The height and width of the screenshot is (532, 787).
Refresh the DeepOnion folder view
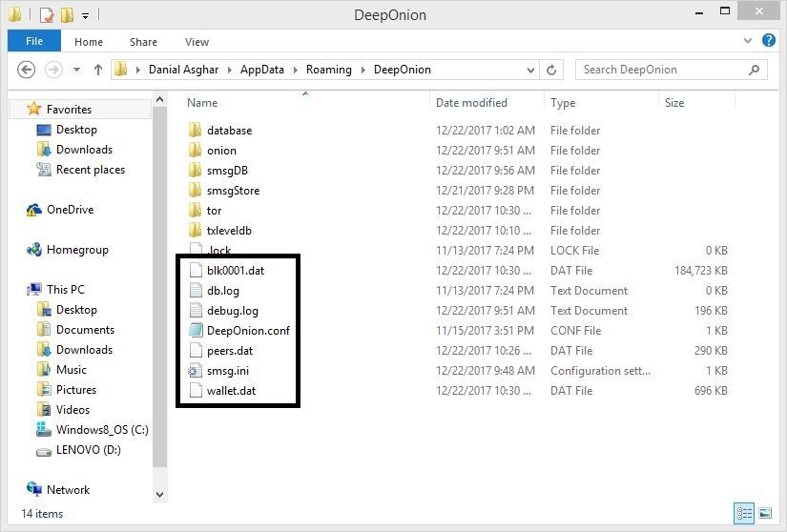click(551, 70)
